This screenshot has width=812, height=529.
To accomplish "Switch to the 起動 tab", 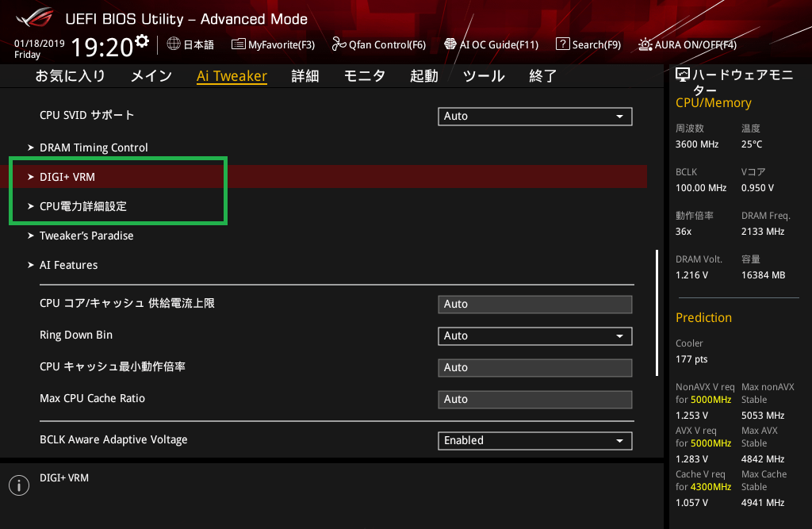I will pos(424,76).
